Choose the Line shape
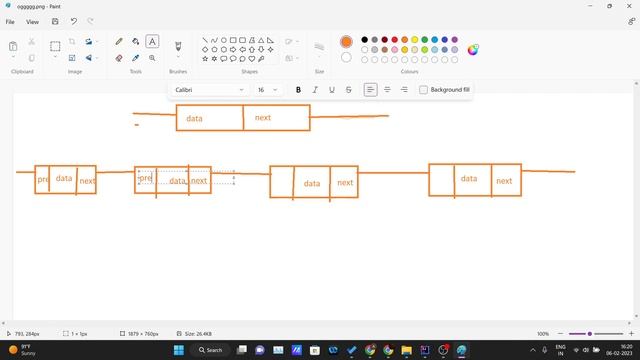Viewport: 640px width, 360px height. 205,40
